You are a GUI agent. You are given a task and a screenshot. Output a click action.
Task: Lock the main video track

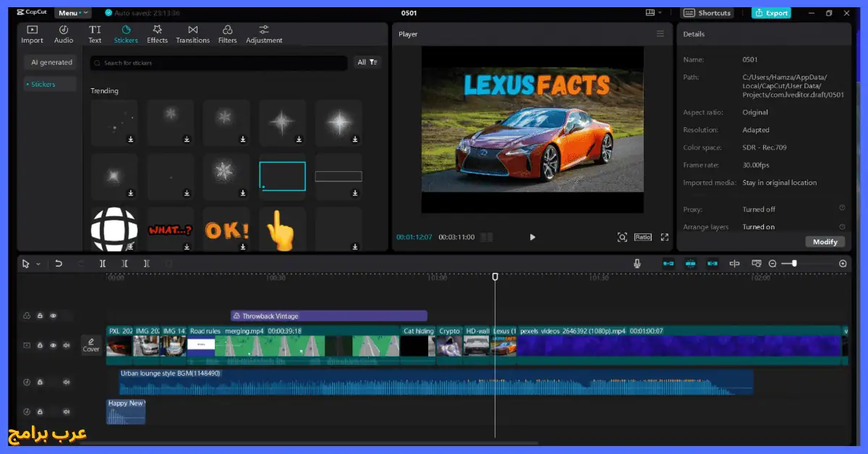point(40,346)
